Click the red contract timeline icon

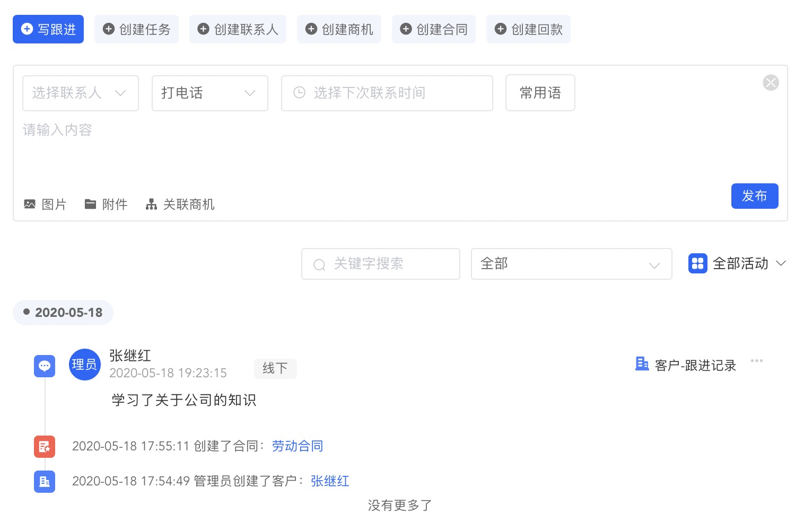(45, 447)
